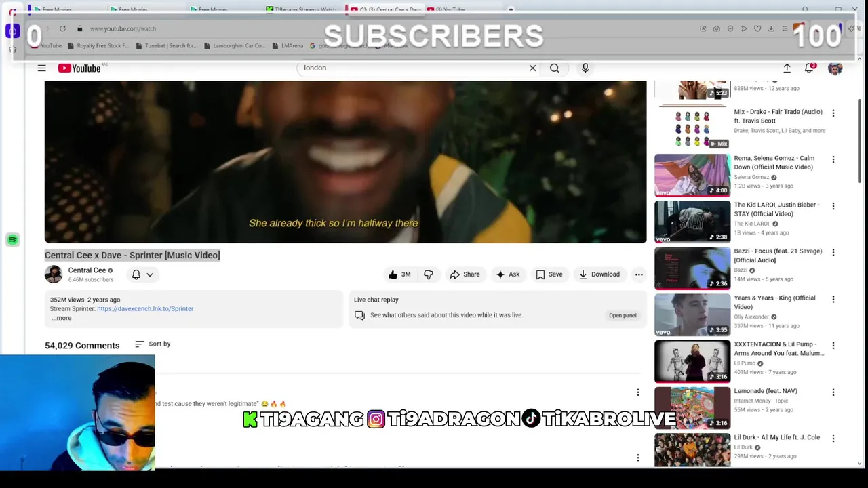The width and height of the screenshot is (868, 488).
Task: Open the notifications bell in the header
Action: [x=809, y=68]
